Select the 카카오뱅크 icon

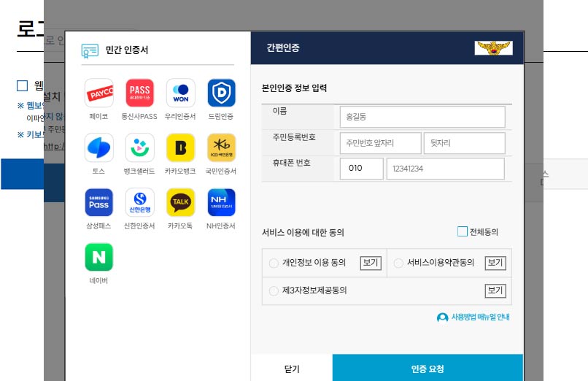[x=181, y=147]
